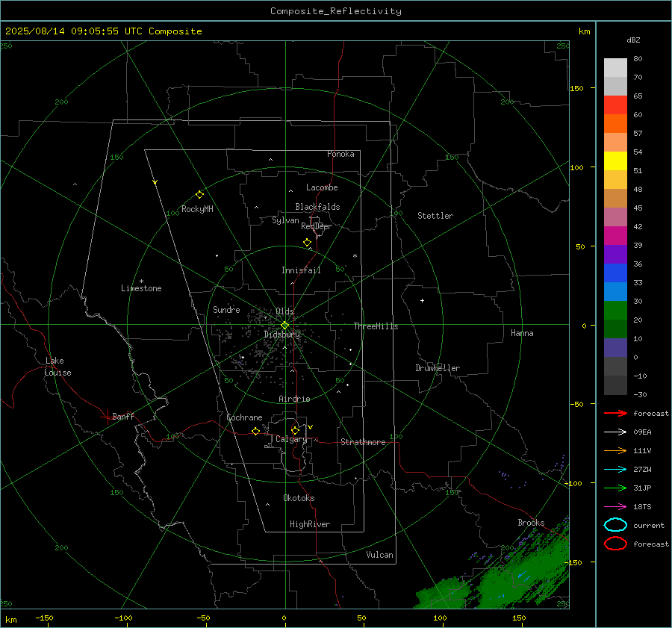Viewport: 672px width, 628px height.
Task: Select the orange 111V arrow in legend
Action: point(615,450)
